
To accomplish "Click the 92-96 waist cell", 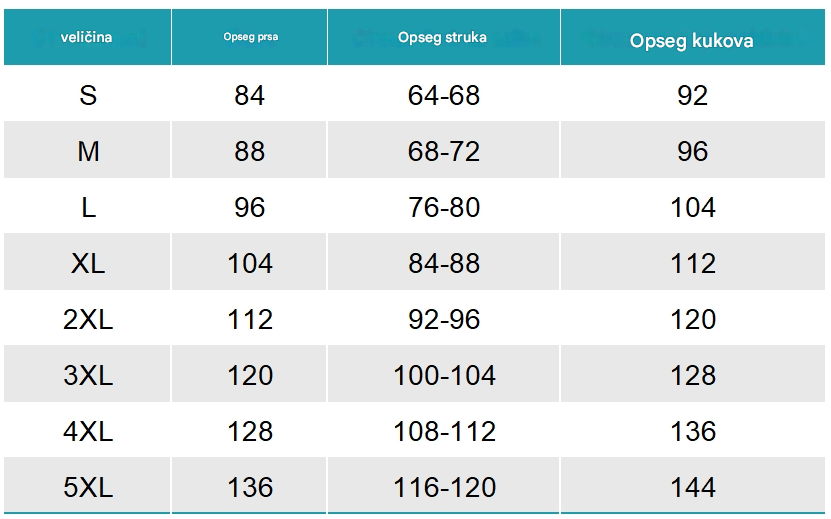I will point(444,319).
